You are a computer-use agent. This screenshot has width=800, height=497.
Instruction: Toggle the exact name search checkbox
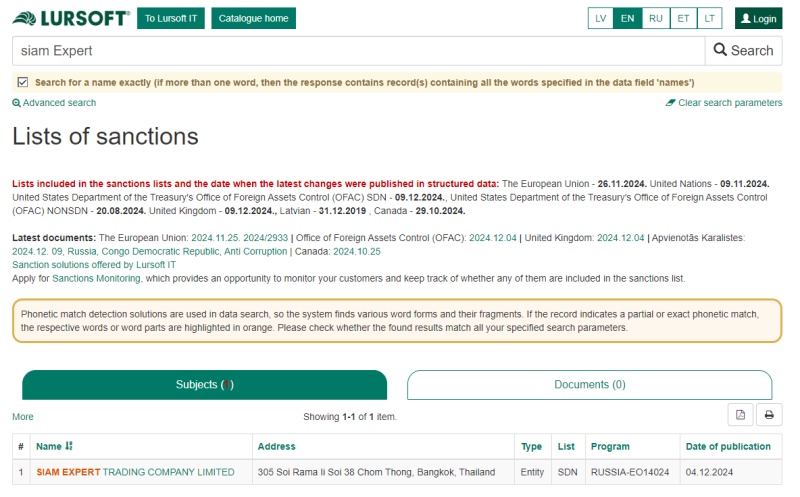(x=23, y=82)
